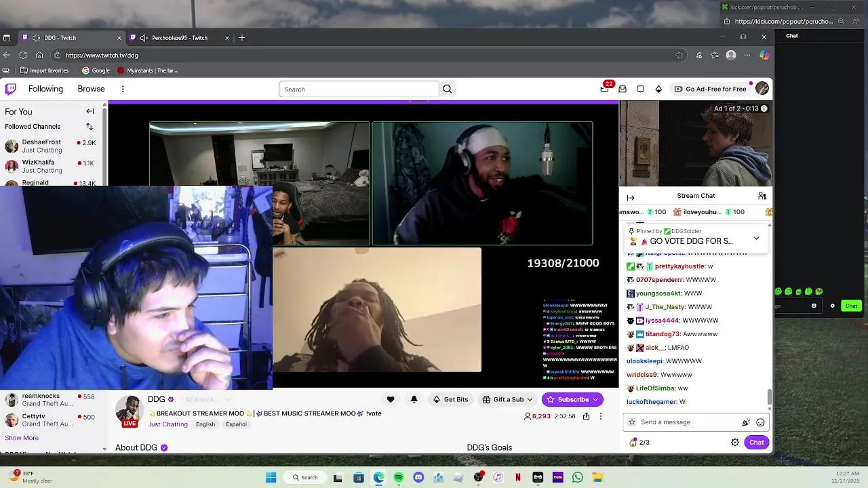Expand the pinned GO VOTE DDG message
Screen dimensions: 868x488
coord(756,239)
